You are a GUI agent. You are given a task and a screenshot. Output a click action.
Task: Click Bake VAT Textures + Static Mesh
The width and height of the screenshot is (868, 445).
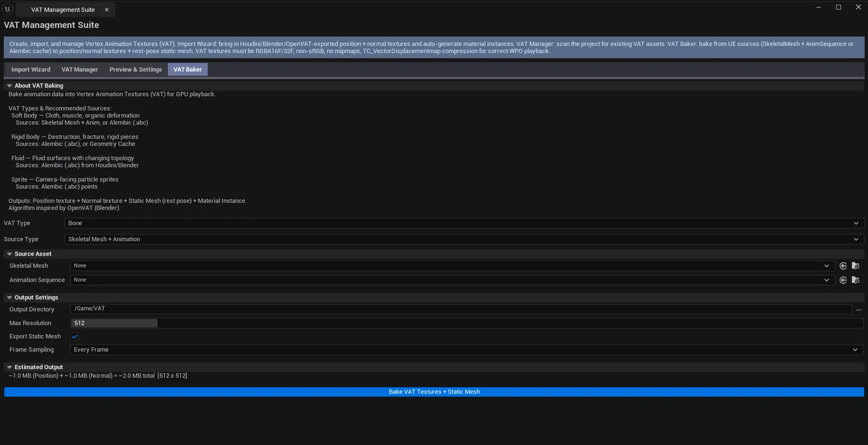(x=434, y=392)
